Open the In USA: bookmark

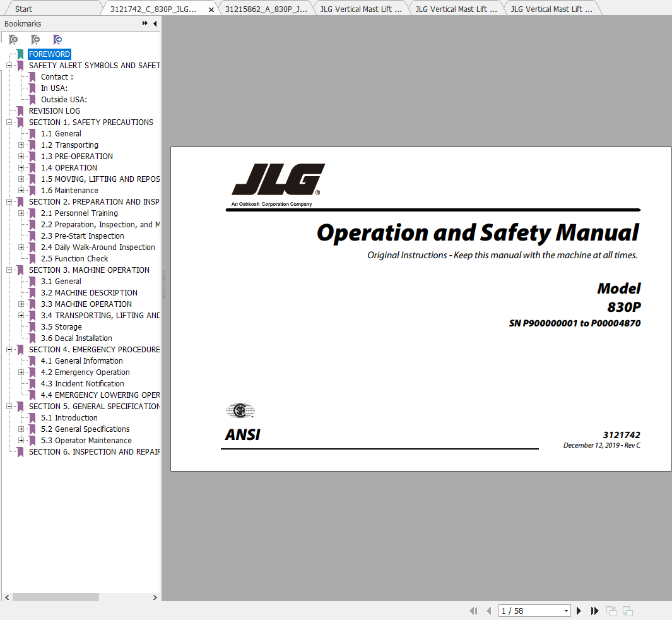pyautogui.click(x=54, y=88)
